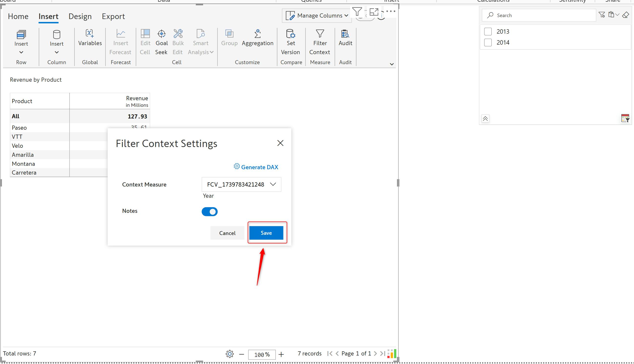Open the Audit tool

pyautogui.click(x=345, y=34)
